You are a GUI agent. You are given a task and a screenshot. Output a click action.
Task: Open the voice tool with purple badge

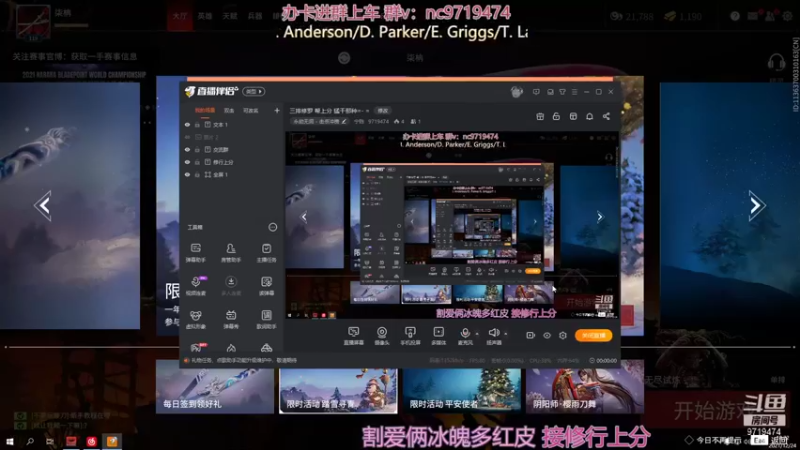[x=195, y=286]
